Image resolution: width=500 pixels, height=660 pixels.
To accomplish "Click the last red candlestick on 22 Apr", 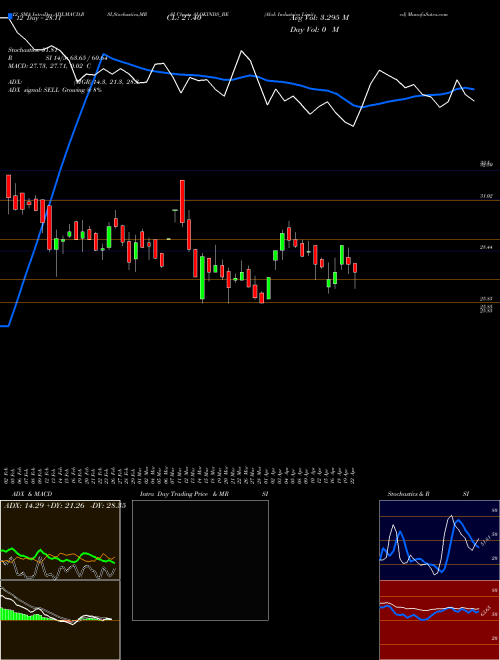I will click(355, 268).
